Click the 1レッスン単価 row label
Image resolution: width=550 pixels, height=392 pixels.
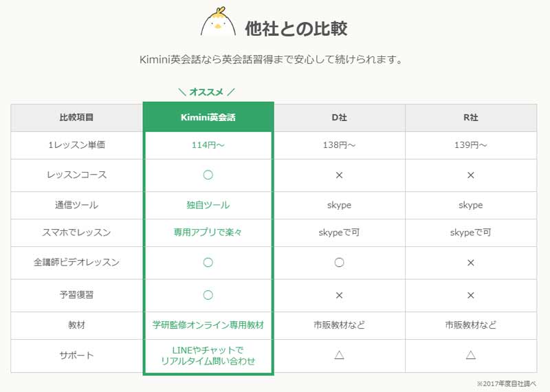[x=76, y=145]
